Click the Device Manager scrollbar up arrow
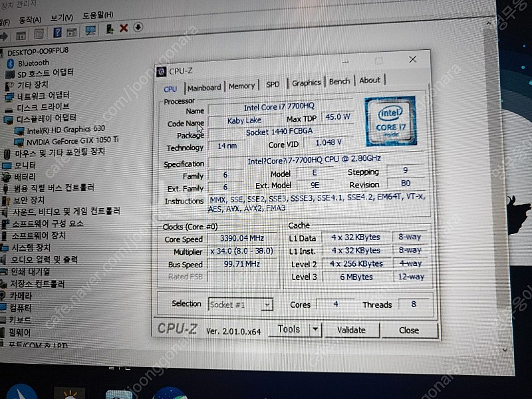The height and width of the screenshot is (399, 532). tap(489, 23)
